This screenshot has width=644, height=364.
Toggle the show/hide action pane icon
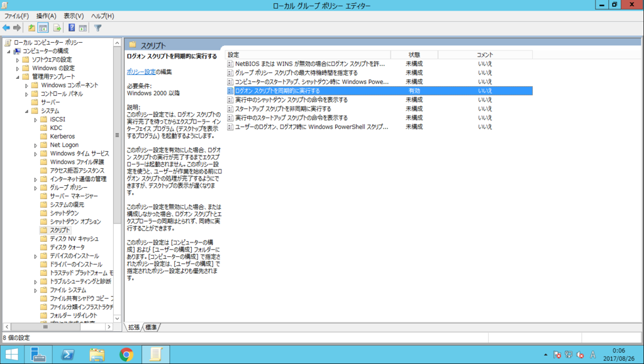pyautogui.click(x=83, y=28)
